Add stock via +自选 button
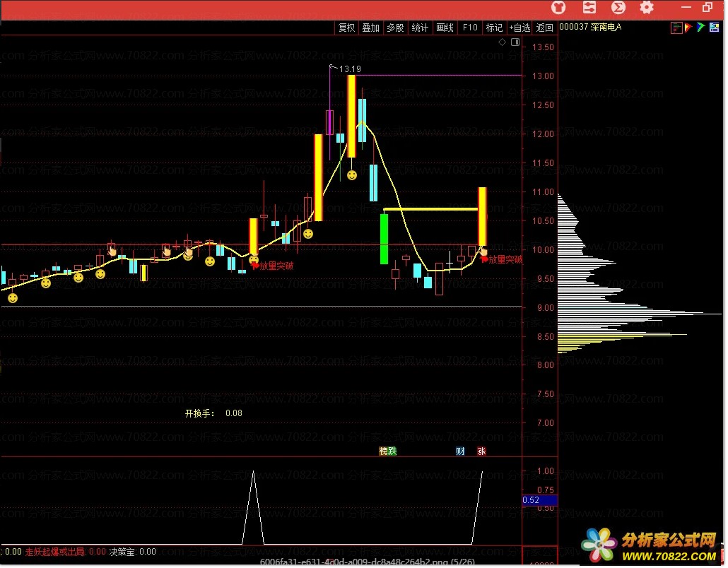The width and height of the screenshot is (728, 568). tap(519, 28)
